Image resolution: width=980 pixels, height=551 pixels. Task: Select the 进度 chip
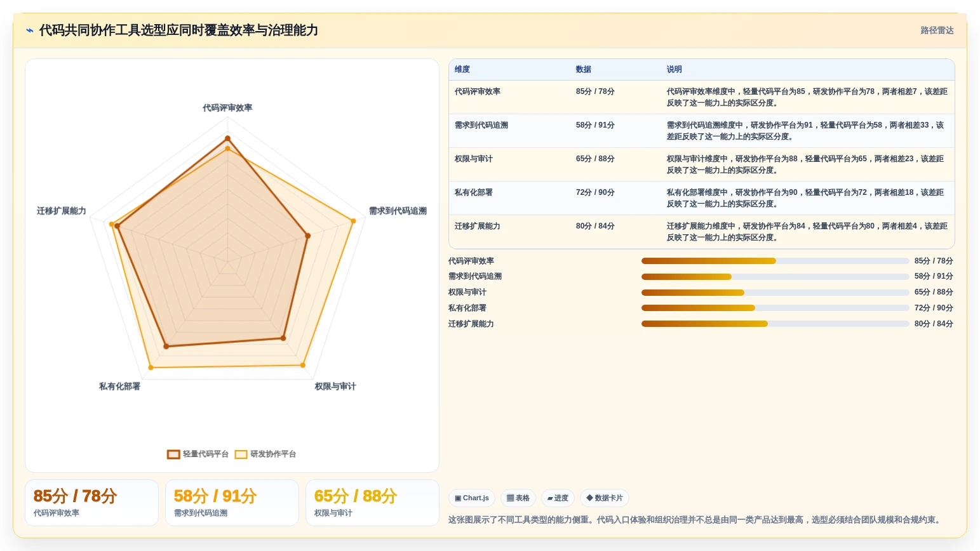click(x=558, y=498)
